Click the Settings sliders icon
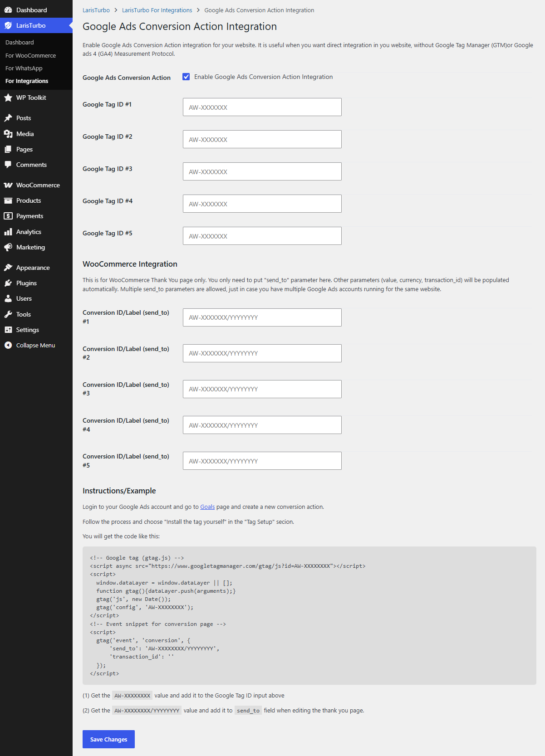This screenshot has height=756, width=545. coord(8,330)
